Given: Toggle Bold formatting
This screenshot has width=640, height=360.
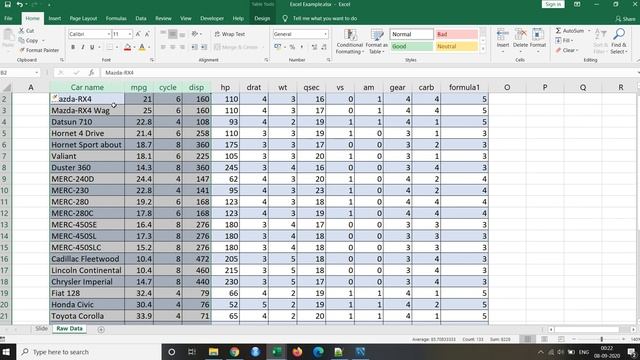Looking at the screenshot, I should (73, 47).
